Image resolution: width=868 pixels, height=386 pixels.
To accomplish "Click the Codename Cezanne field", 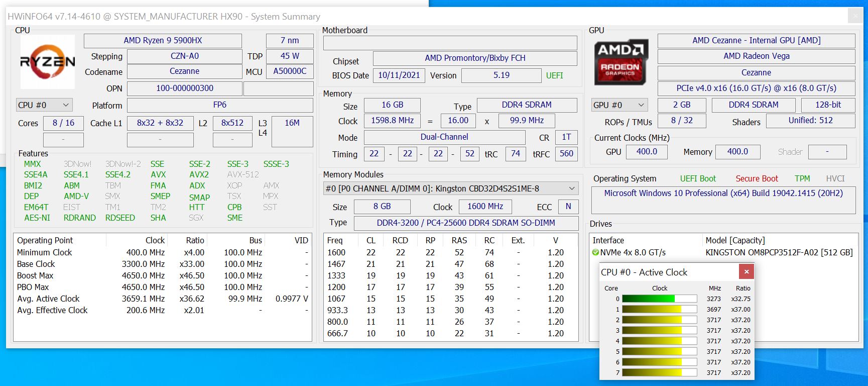I will pos(184,71).
